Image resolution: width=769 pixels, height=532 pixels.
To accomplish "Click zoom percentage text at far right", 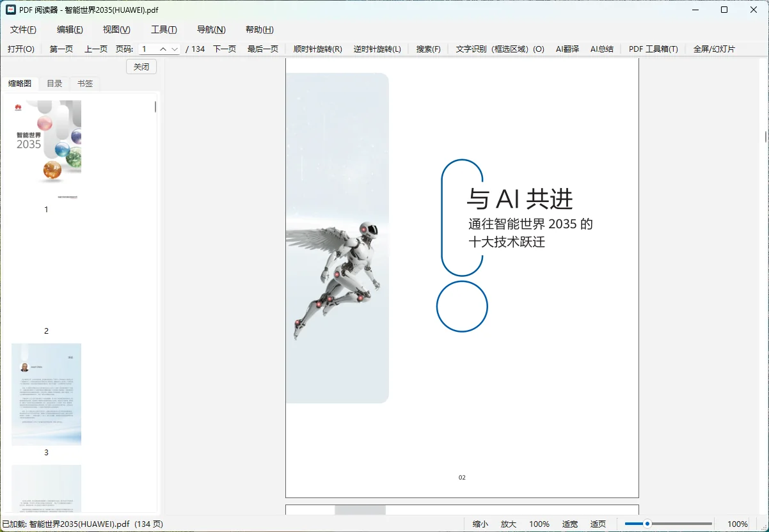I will [x=738, y=524].
